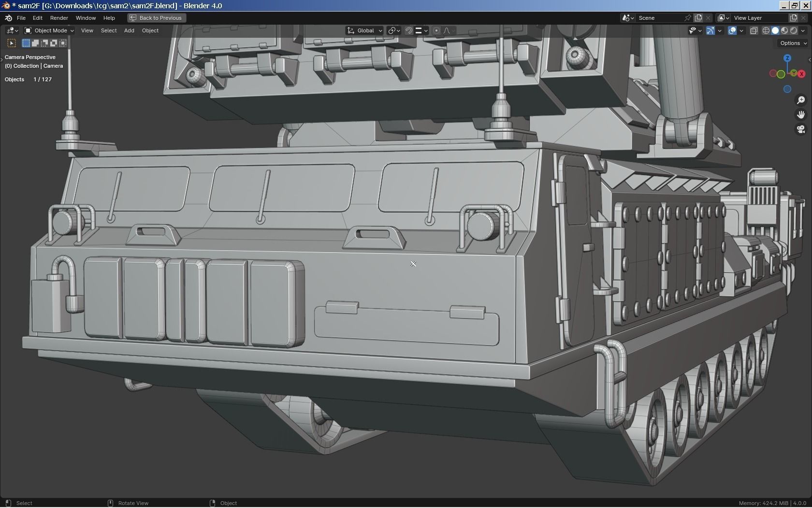Toggle the Show Overlays button
This screenshot has width=812, height=508.
point(732,30)
